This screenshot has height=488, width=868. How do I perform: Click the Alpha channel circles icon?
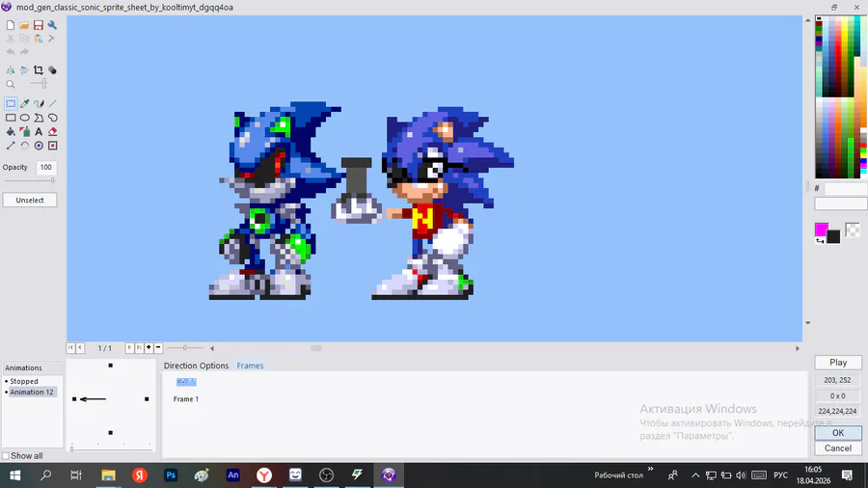(52, 70)
